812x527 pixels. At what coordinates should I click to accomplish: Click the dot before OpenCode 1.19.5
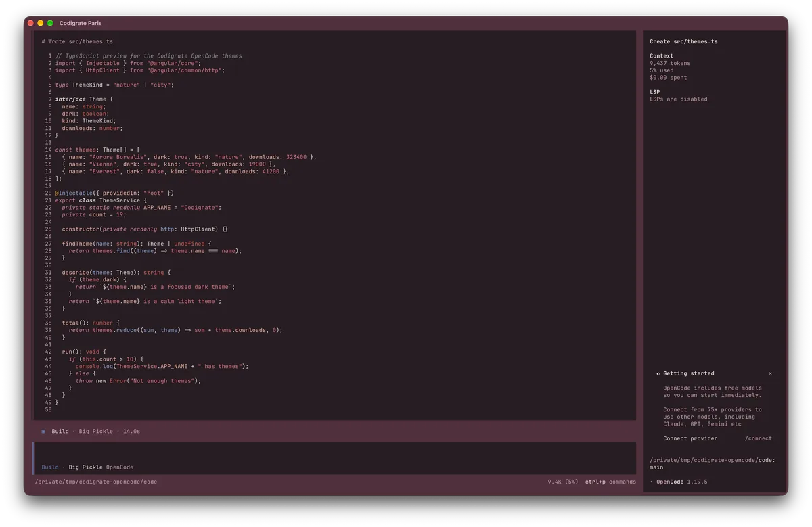[x=652, y=482]
